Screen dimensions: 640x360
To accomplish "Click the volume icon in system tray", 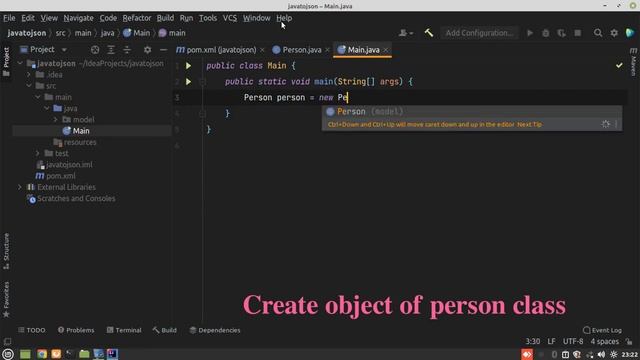I will pyautogui.click(x=601, y=354).
